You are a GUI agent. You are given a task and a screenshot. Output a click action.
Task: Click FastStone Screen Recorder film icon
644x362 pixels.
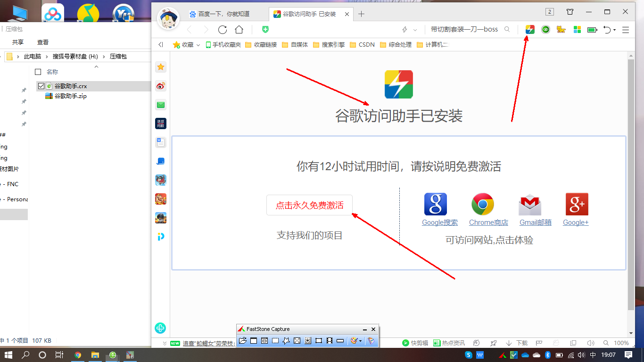tap(330, 340)
